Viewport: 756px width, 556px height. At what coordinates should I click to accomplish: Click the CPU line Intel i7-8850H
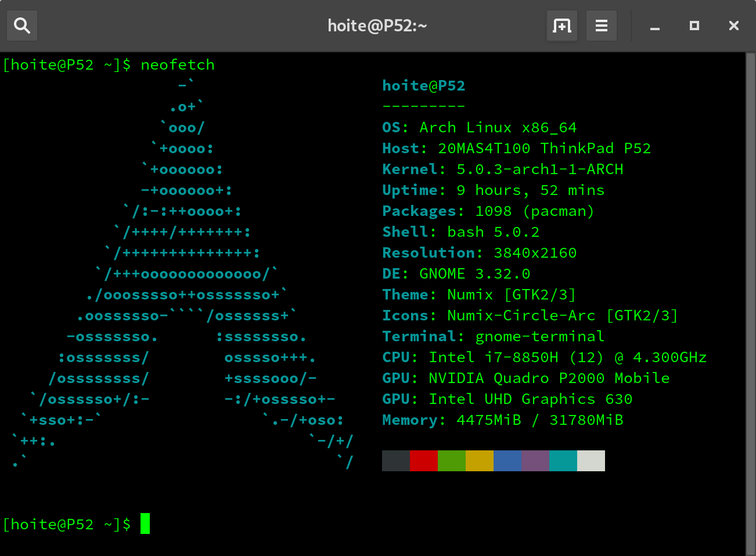[545, 358]
